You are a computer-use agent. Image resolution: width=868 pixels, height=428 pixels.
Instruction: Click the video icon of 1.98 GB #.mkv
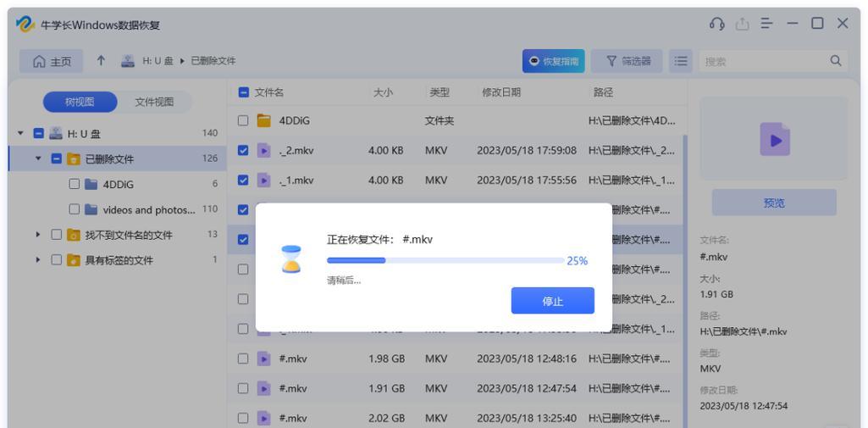pyautogui.click(x=264, y=359)
